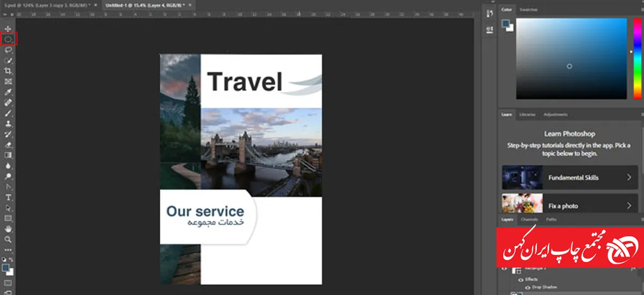Switch to the Swatches tab
Screen dimensions: 644x295
529,10
